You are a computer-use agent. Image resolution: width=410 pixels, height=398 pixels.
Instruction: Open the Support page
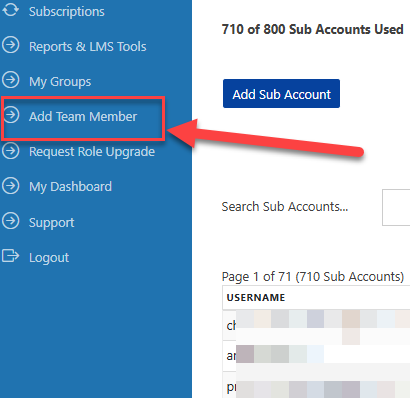[x=52, y=223]
